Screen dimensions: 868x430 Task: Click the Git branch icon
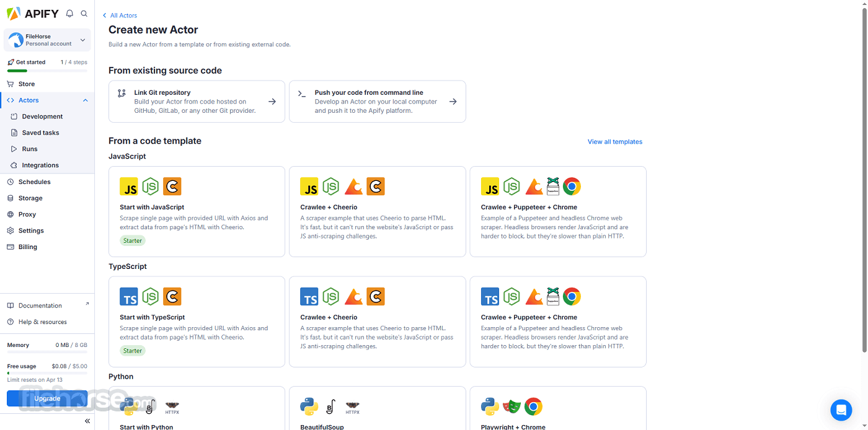tap(122, 94)
